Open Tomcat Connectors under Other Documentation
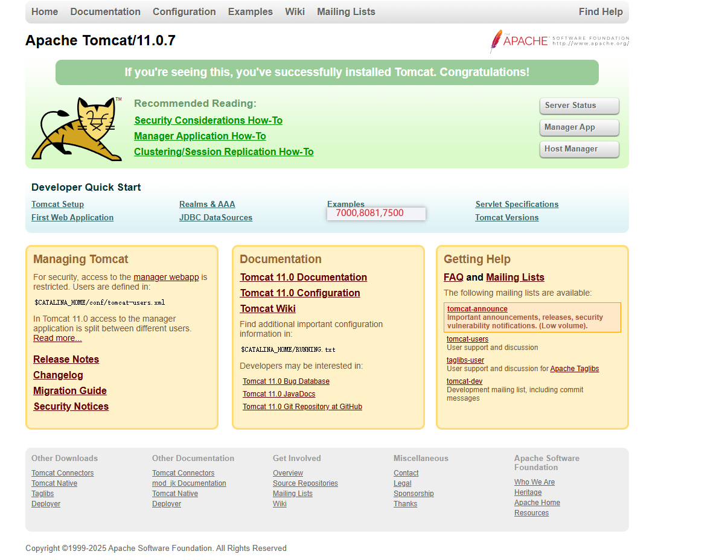 [x=184, y=473]
